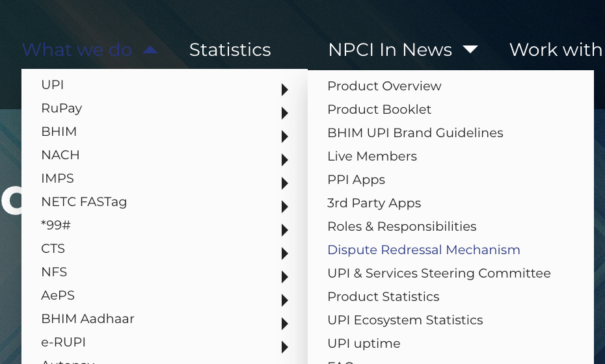
Task: Open the Statistics menu item
Action: click(230, 50)
